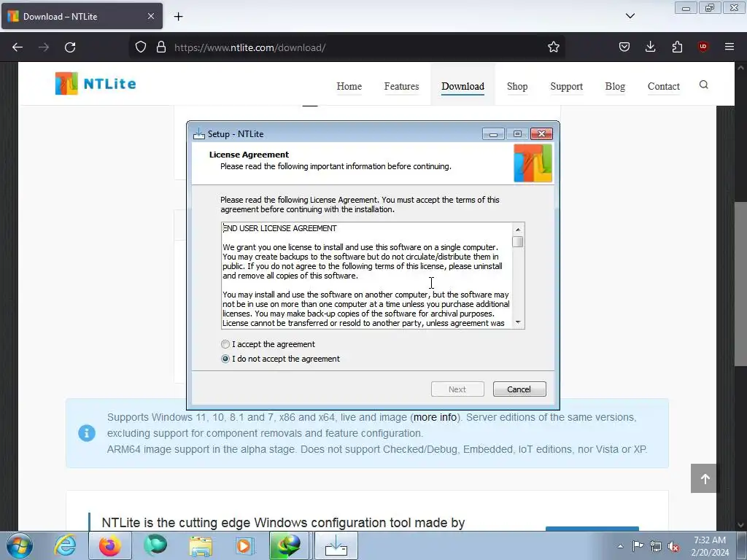Click license text scrollbar up arrow
Screen dimensions: 747x560
coord(518,230)
